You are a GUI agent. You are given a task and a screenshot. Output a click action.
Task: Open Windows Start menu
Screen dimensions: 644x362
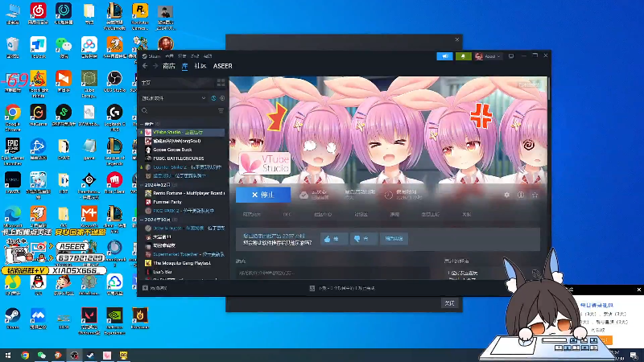point(8,356)
